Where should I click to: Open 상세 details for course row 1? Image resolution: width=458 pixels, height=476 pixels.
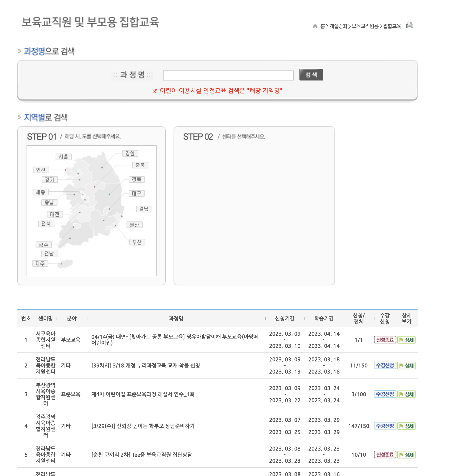(x=406, y=340)
